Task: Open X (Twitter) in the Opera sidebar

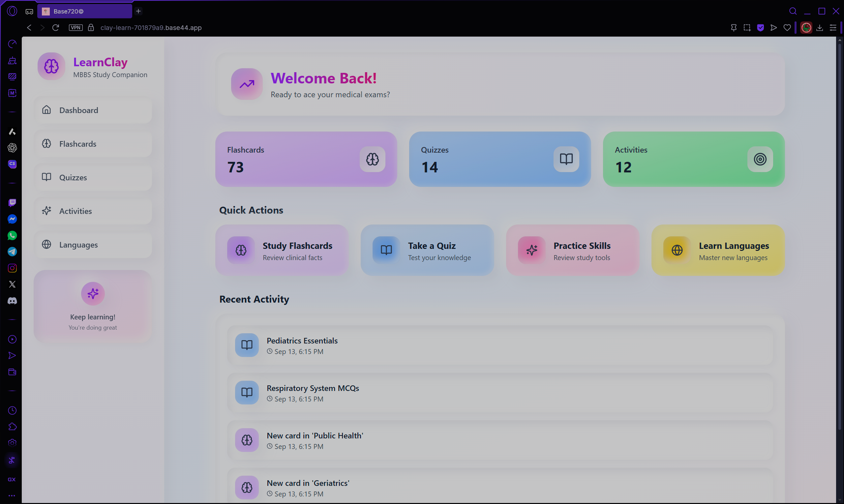Action: point(12,284)
